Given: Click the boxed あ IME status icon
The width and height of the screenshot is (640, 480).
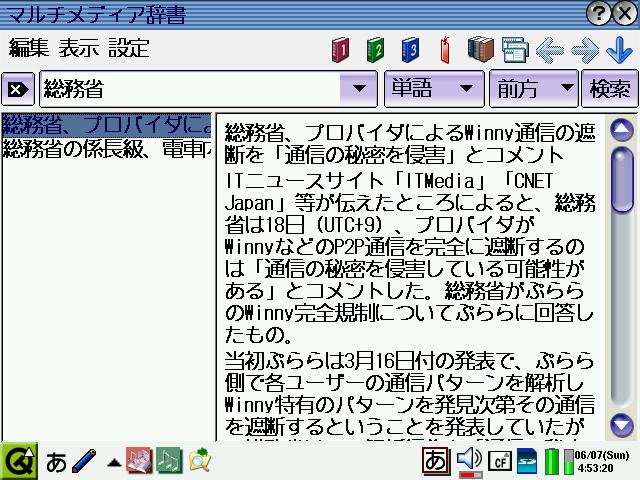Looking at the screenshot, I should click(436, 460).
